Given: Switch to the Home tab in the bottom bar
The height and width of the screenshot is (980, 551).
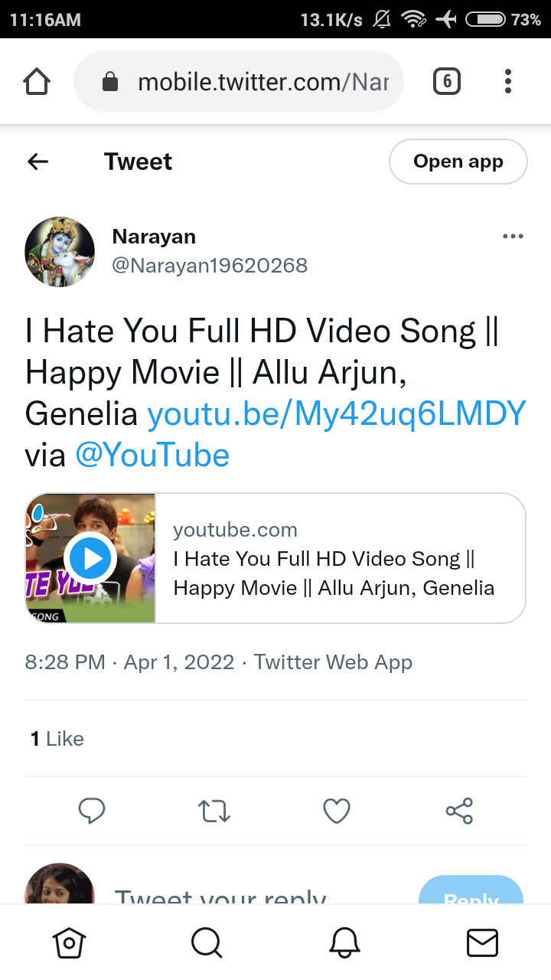Looking at the screenshot, I should tap(69, 942).
